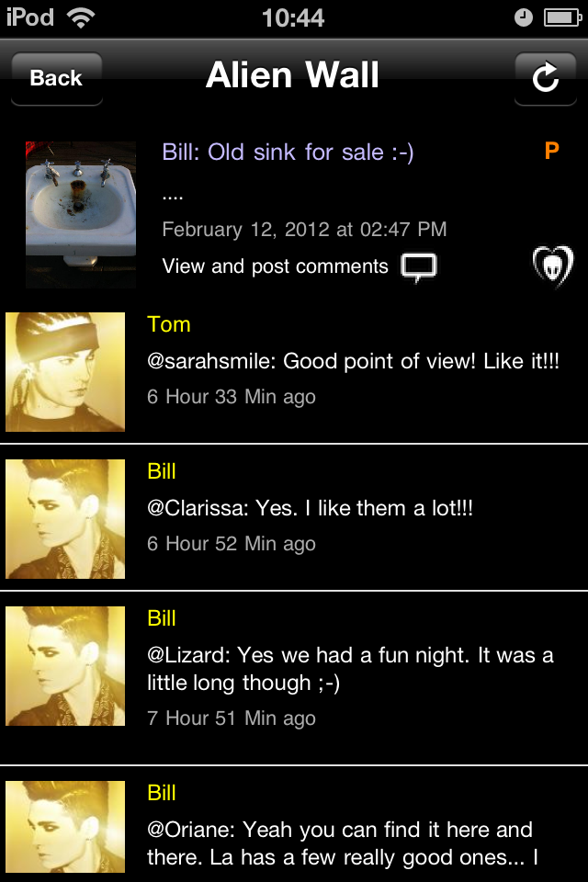This screenshot has width=588, height=882.
Task: Tap the Wi-Fi status icon
Action: pos(81,18)
